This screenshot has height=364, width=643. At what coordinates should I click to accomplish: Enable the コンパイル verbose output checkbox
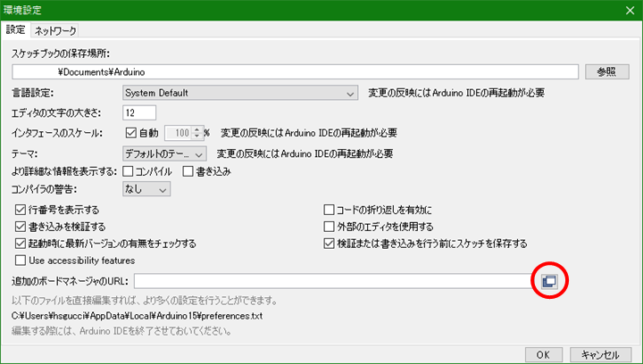coord(129,171)
